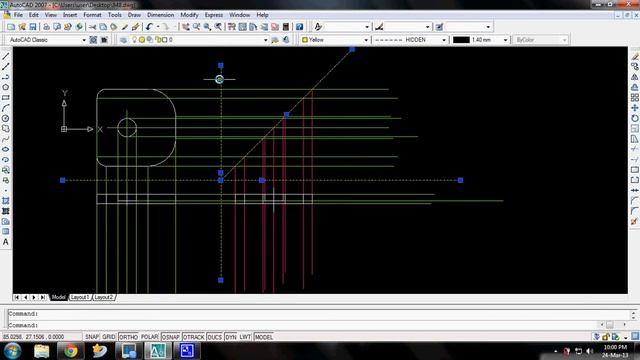Click the yellow color swatch in properties
Image resolution: width=640 pixels, height=360 pixels.
tap(304, 40)
